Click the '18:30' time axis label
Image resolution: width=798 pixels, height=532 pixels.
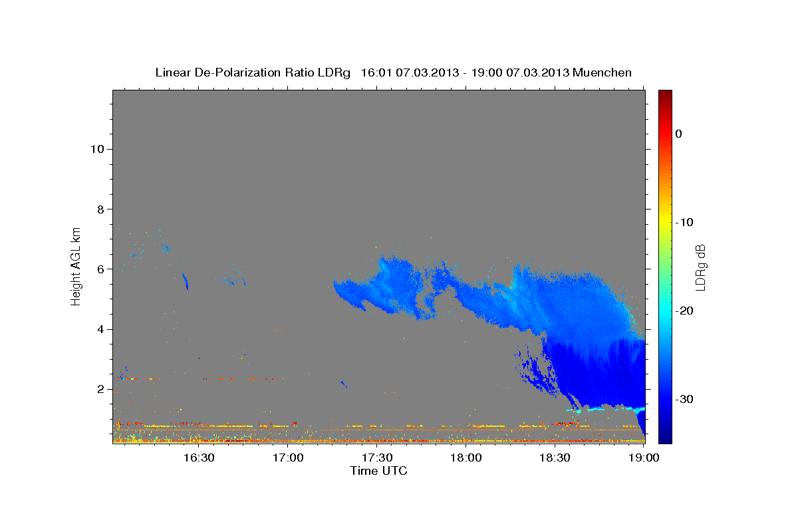tap(555, 458)
